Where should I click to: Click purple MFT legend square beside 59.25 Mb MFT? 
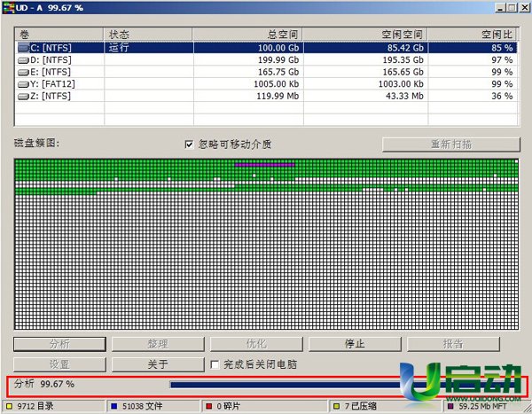(x=450, y=406)
